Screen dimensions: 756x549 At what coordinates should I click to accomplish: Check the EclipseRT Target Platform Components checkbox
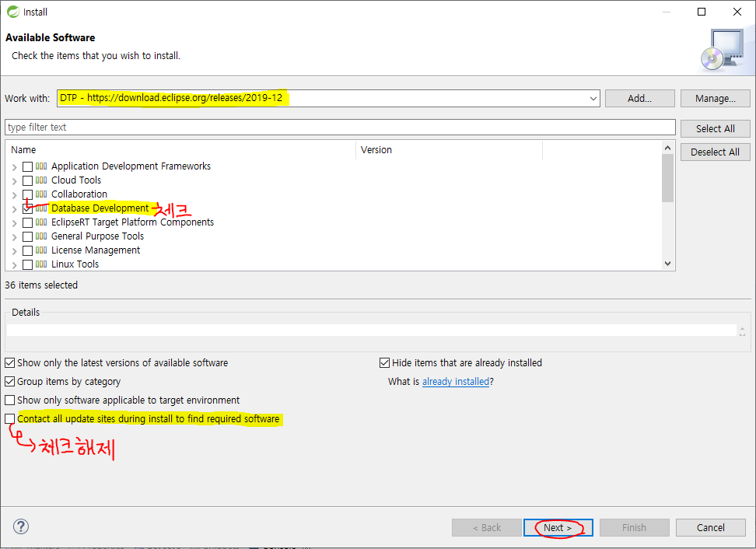(x=27, y=222)
